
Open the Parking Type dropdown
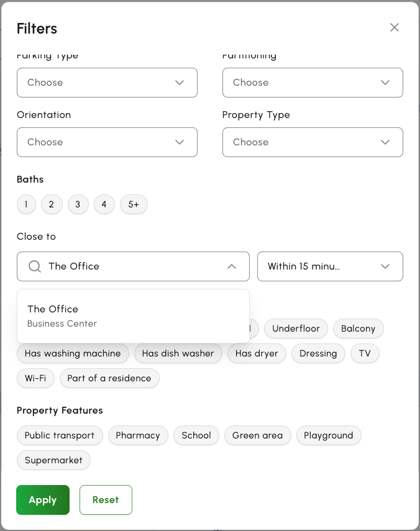pos(107,83)
